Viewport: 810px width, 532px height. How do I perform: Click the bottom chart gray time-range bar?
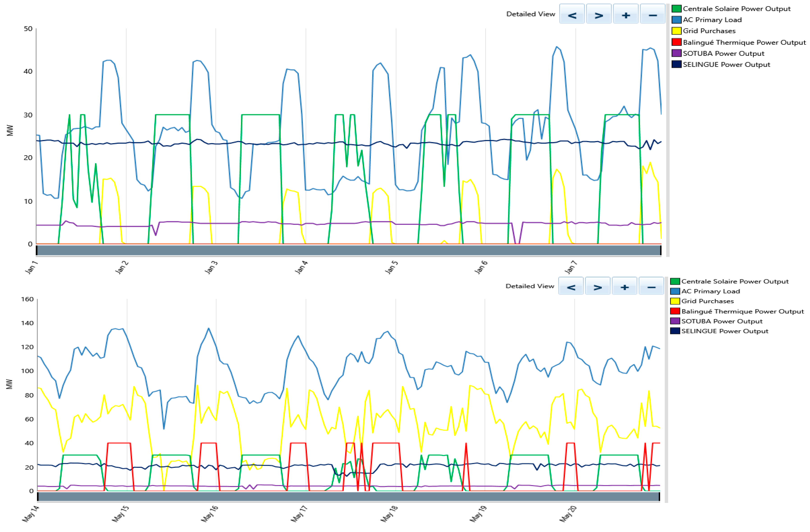tap(348, 497)
